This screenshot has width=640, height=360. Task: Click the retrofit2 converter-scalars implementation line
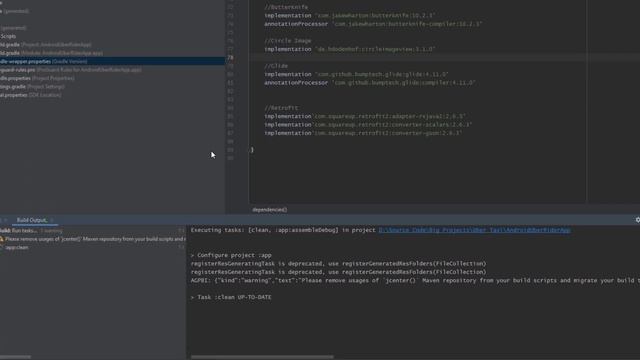click(368, 125)
